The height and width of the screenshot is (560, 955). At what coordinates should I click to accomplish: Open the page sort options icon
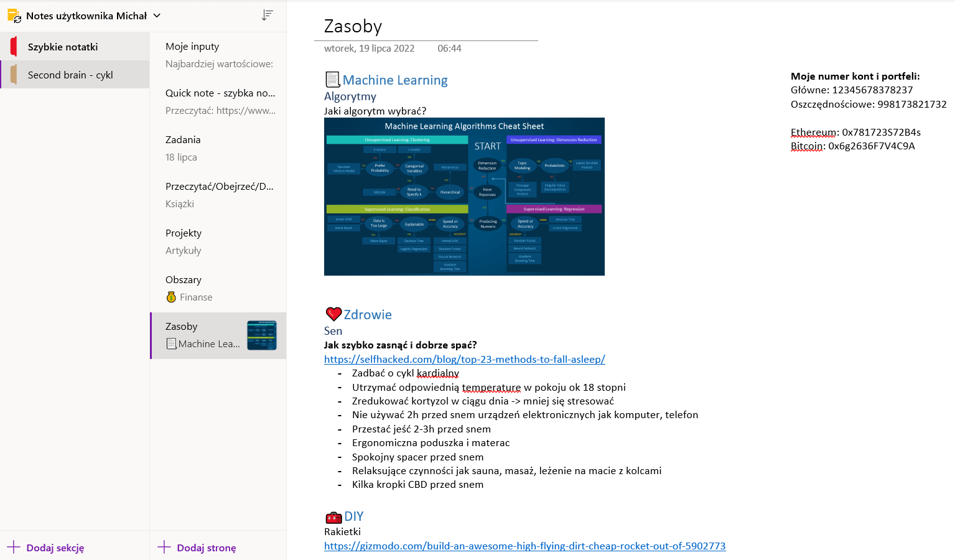tap(268, 15)
